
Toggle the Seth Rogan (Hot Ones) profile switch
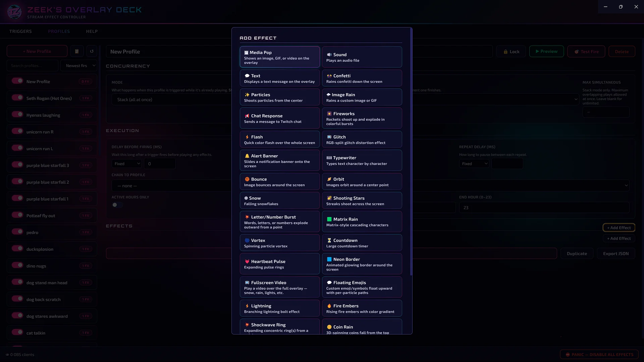(17, 98)
